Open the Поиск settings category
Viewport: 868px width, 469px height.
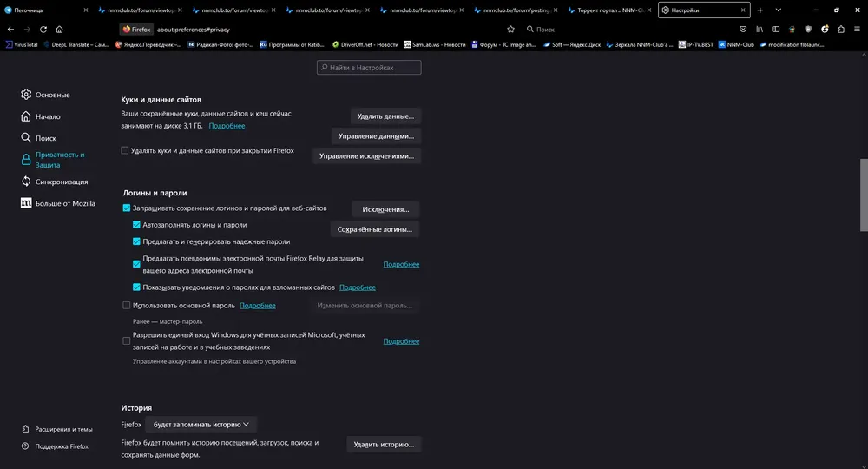[x=39, y=138]
